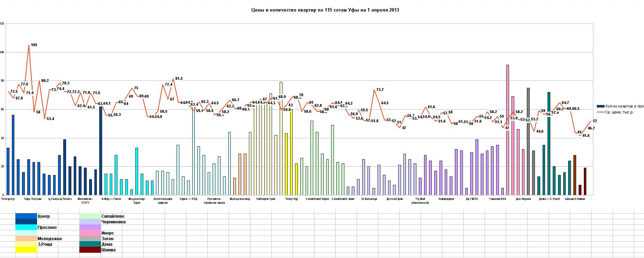This screenshot has height=258, width=644.
Task: Select the 81.5 price data label
Action: (179, 79)
